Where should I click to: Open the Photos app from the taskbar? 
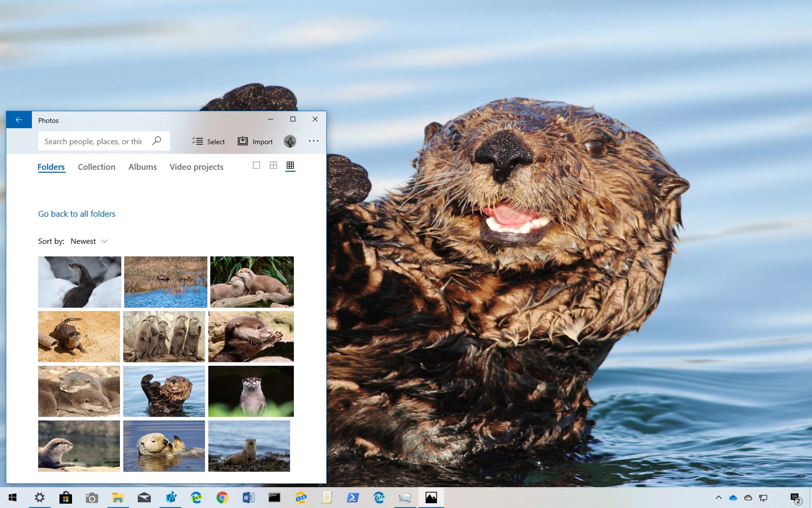431,497
